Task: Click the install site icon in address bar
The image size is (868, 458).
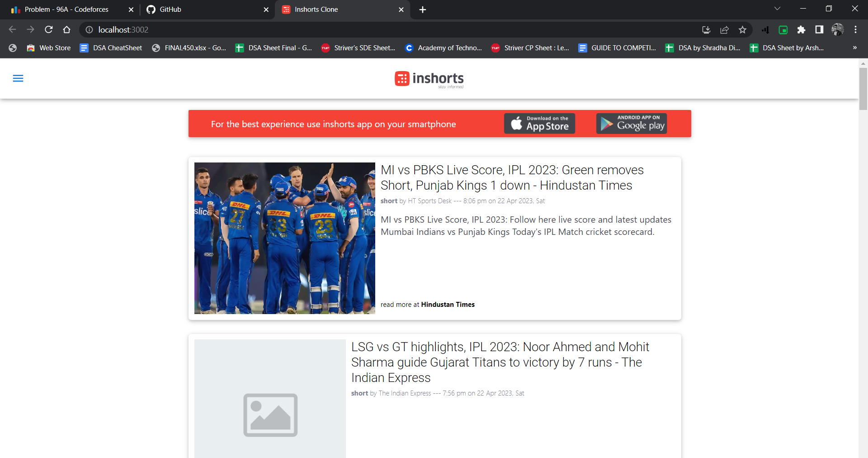Action: coord(706,30)
